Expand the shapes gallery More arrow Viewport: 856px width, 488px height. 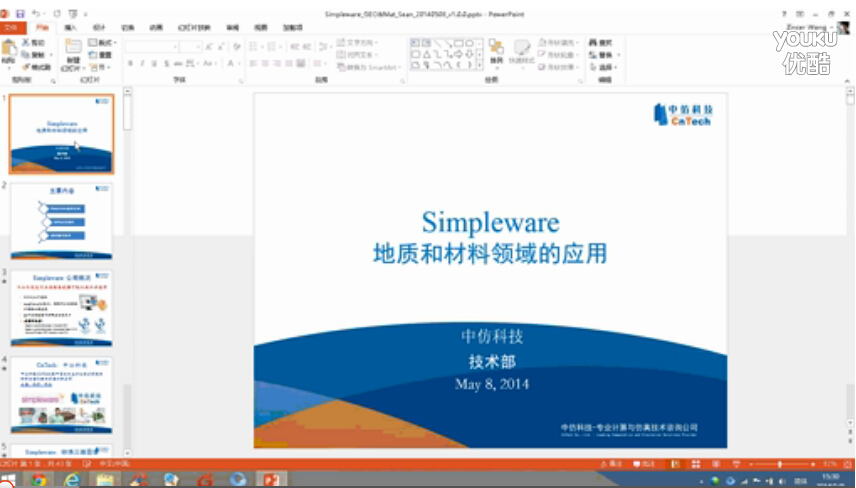point(479,65)
